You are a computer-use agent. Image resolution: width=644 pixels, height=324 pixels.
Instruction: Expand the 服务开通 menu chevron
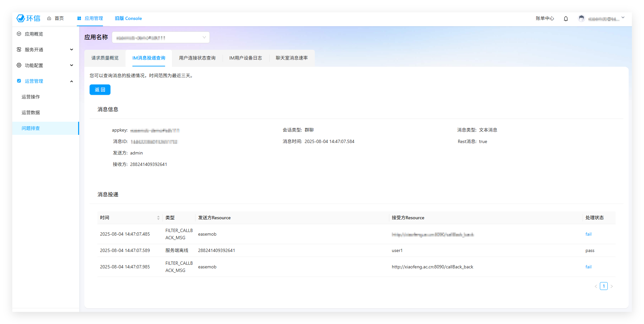click(x=72, y=50)
